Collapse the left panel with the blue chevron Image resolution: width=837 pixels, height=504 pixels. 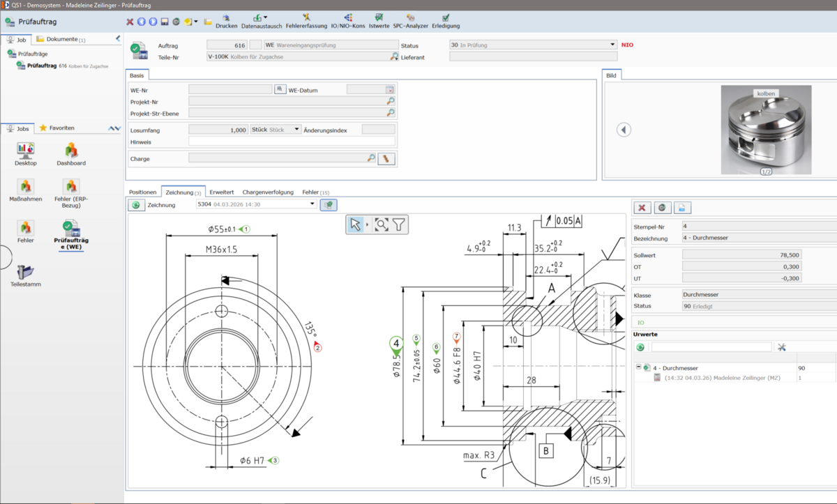118,39
